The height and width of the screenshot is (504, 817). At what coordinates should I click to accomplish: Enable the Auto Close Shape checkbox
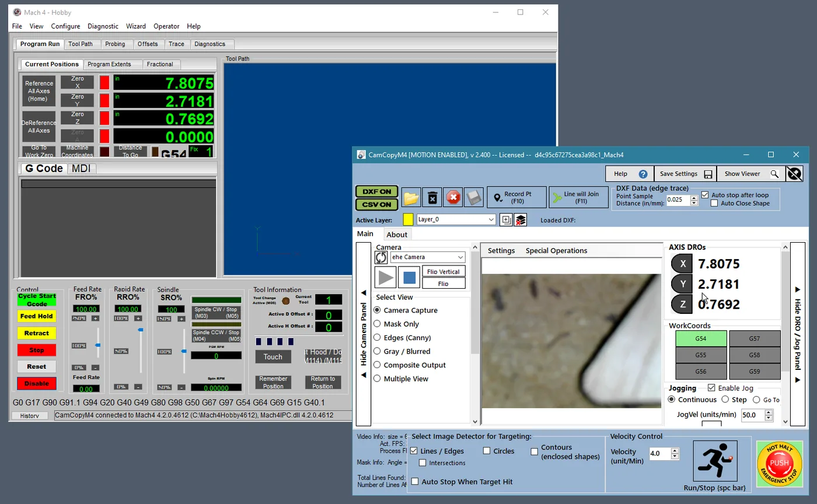[714, 203]
